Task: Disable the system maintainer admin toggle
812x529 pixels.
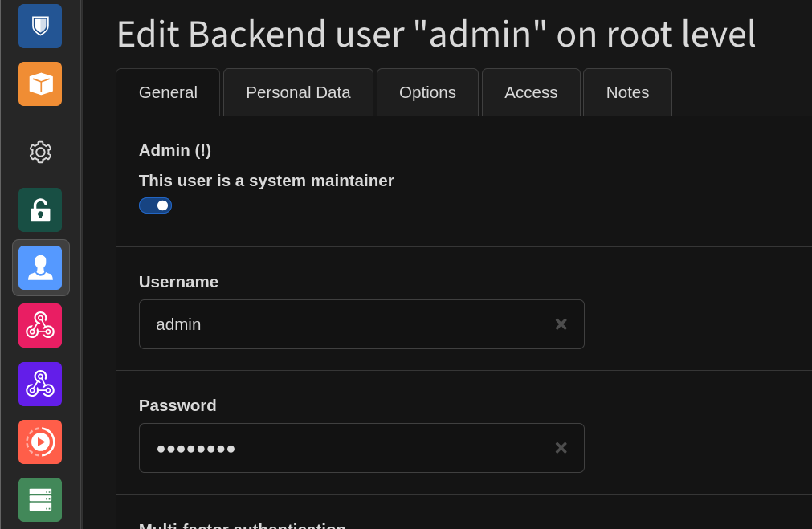Action: tap(155, 205)
